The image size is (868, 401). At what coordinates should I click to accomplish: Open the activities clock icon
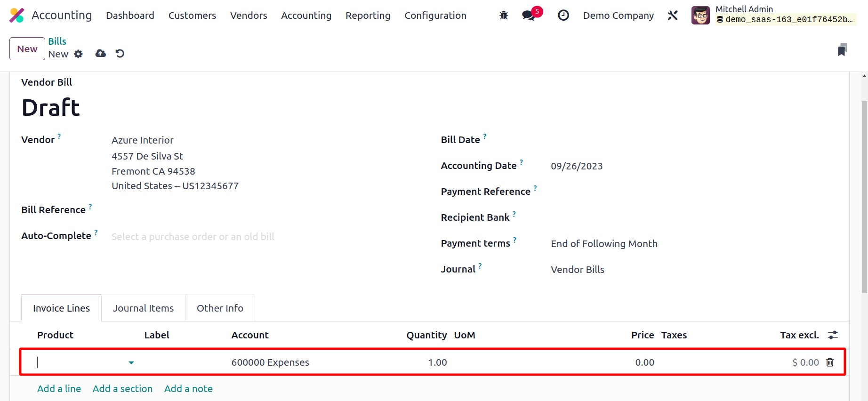click(563, 16)
